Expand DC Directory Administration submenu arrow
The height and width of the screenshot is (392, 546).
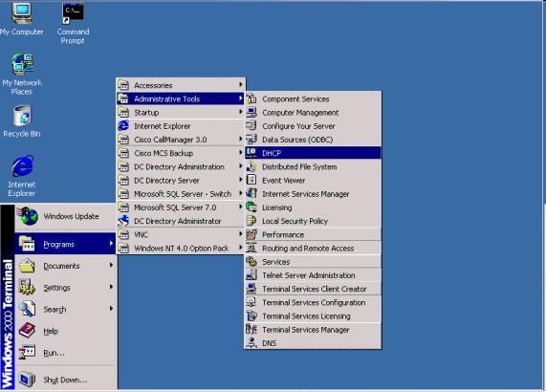coord(240,166)
